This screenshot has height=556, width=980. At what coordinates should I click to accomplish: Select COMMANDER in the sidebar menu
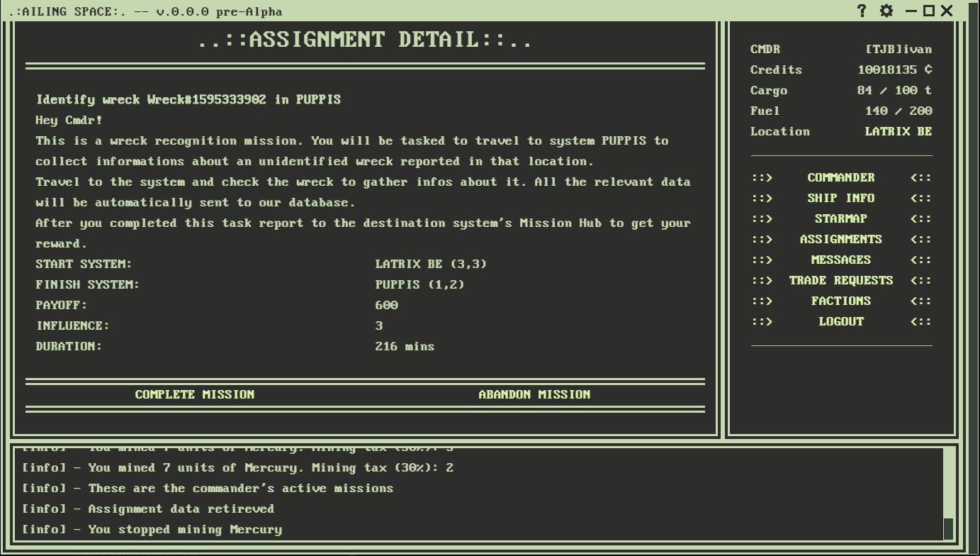click(x=840, y=177)
